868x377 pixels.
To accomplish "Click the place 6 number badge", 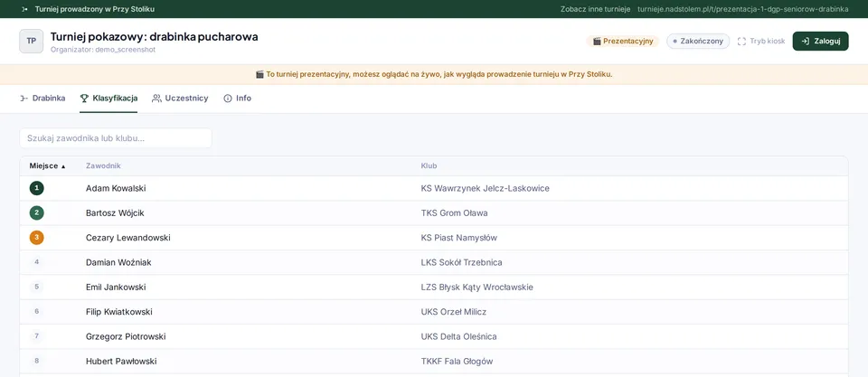I will 36,312.
